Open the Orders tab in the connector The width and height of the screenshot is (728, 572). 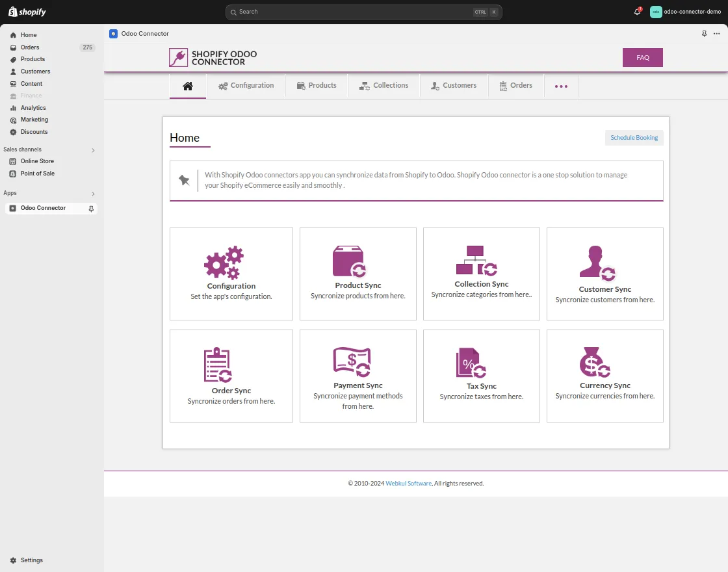coord(516,85)
